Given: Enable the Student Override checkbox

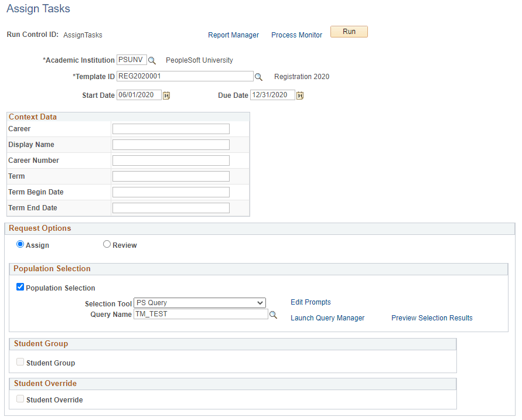Looking at the screenshot, I should 20,398.
